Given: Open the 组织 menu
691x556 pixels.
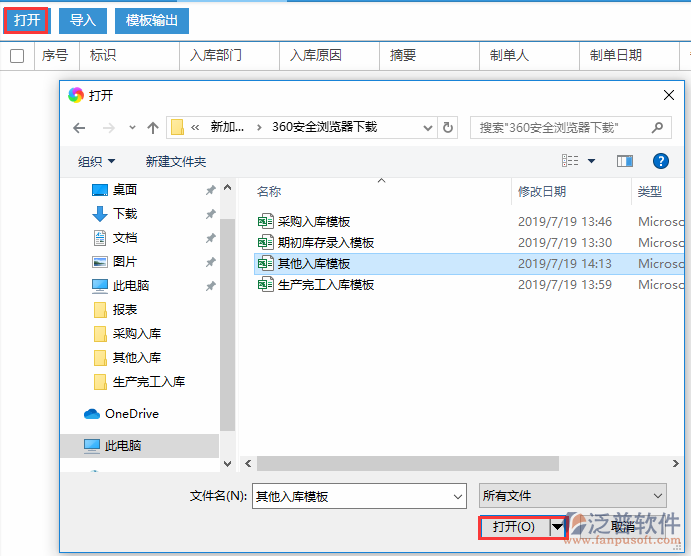Looking at the screenshot, I should click(x=97, y=162).
